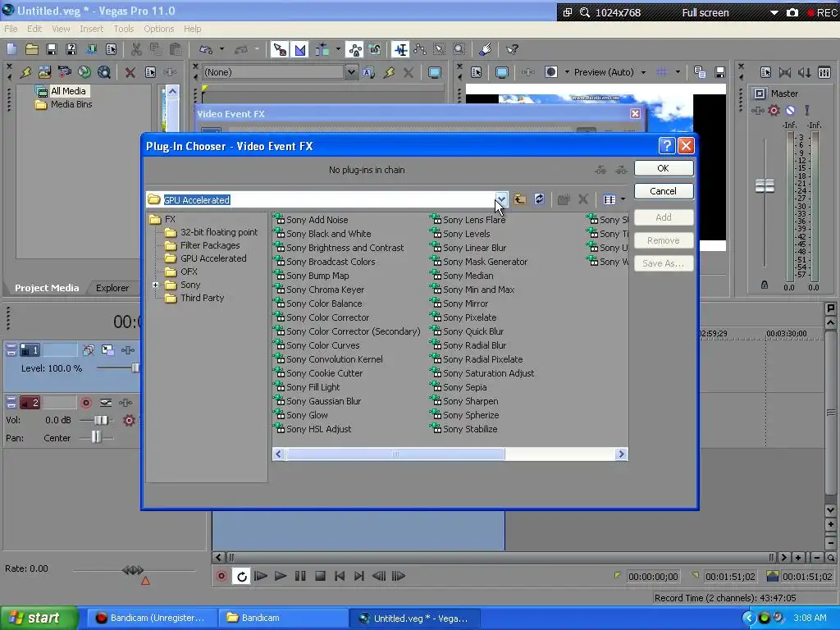Viewport: 840px width, 630px height.
Task: Click the What's This Help icon
Action: point(512,49)
